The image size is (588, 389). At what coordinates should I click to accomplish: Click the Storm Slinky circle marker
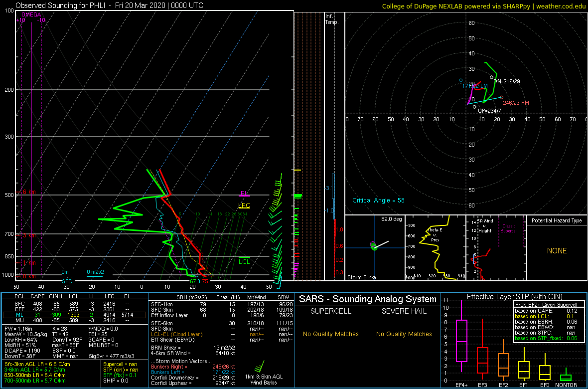(373, 246)
